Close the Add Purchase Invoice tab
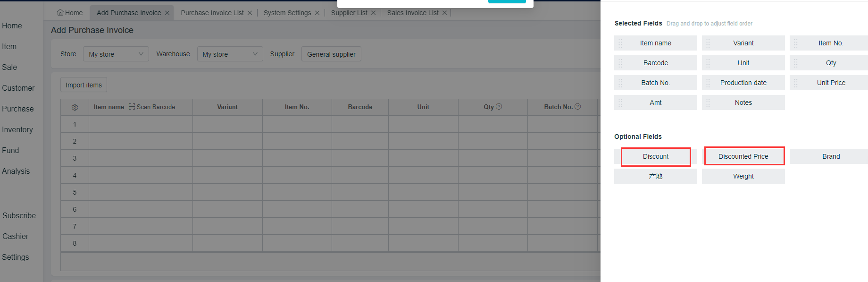Screen dimensions: 868x282 167,13
